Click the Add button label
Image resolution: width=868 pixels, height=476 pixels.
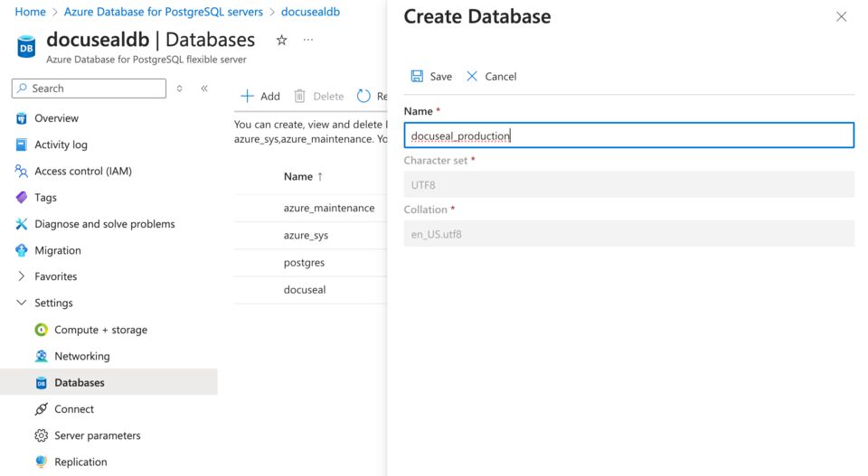(x=270, y=97)
